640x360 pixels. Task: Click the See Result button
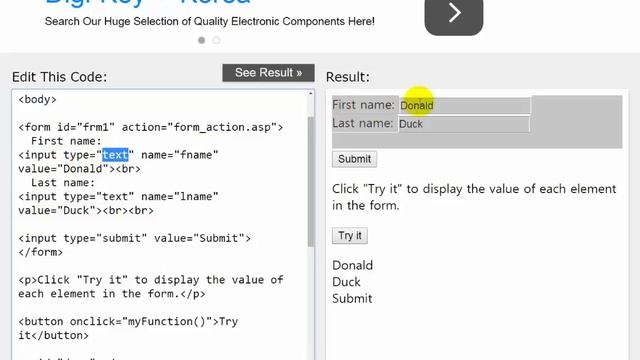[x=268, y=73]
